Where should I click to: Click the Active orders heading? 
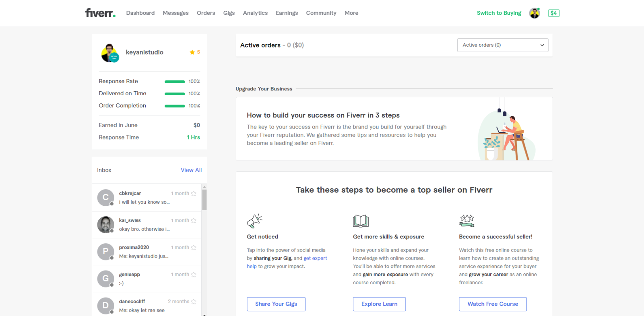260,45
